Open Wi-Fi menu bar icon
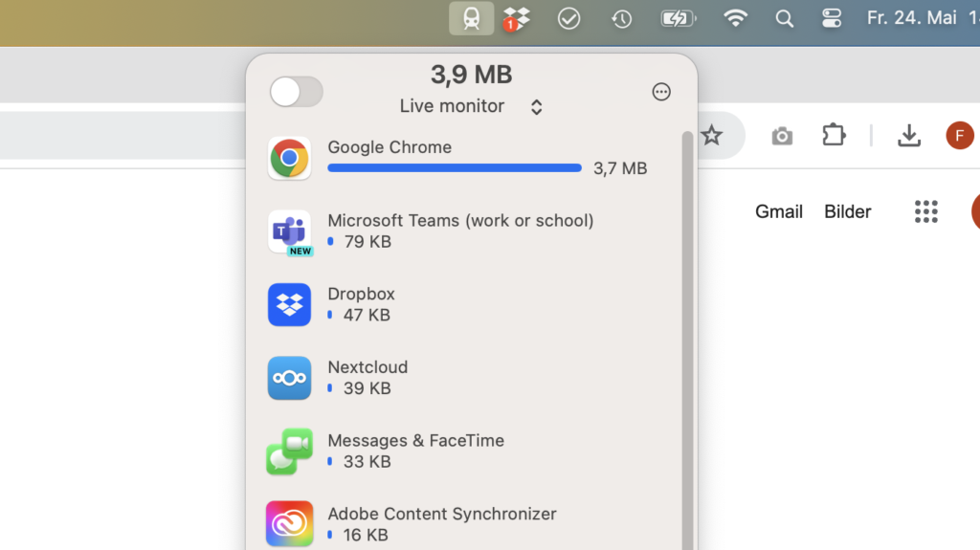The image size is (980, 550). tap(735, 18)
